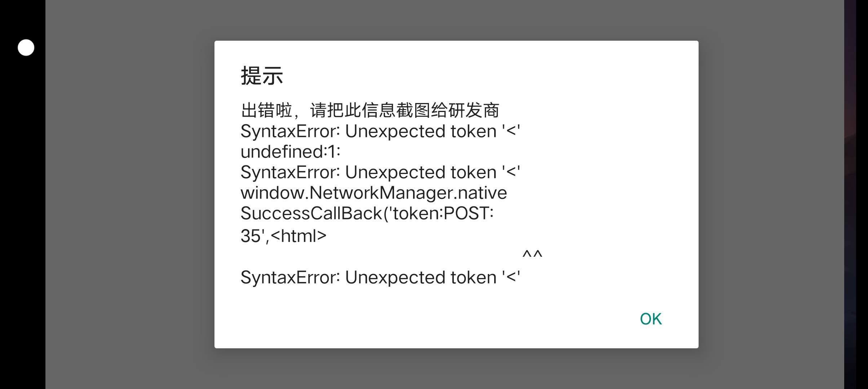Click the dimmed area above the dialog

(x=456, y=20)
